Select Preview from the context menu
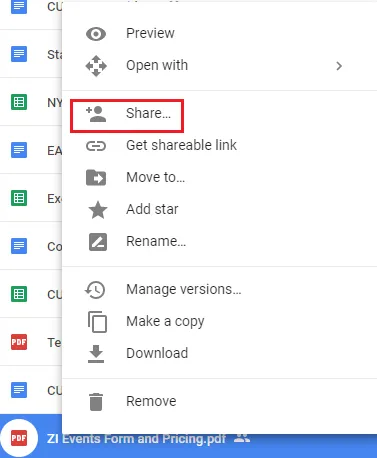 pyautogui.click(x=220, y=33)
